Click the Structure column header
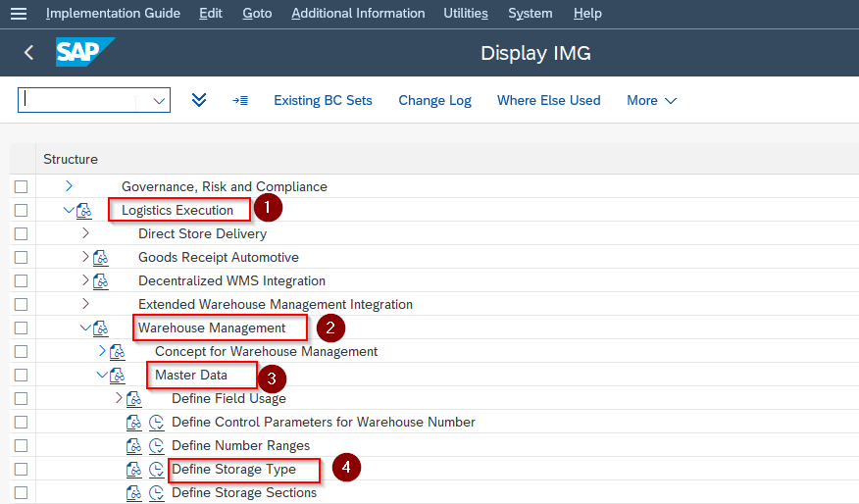This screenshot has height=504, width=859. [71, 160]
